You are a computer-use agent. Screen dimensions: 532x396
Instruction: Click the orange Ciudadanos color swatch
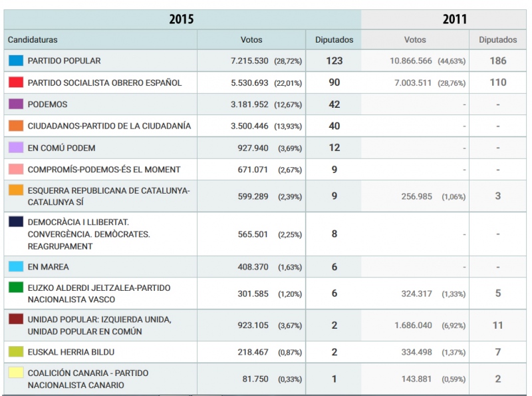point(16,126)
